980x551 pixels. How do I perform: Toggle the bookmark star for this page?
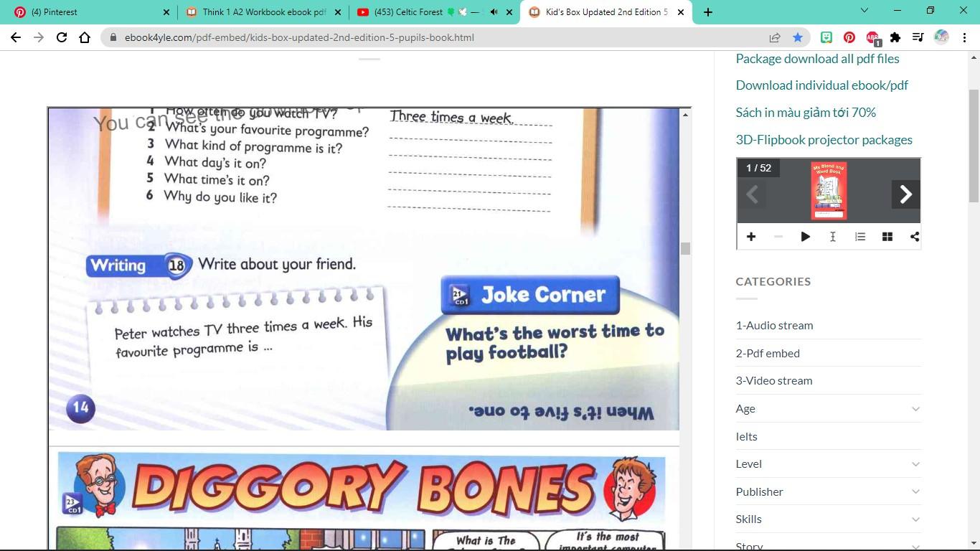(798, 37)
